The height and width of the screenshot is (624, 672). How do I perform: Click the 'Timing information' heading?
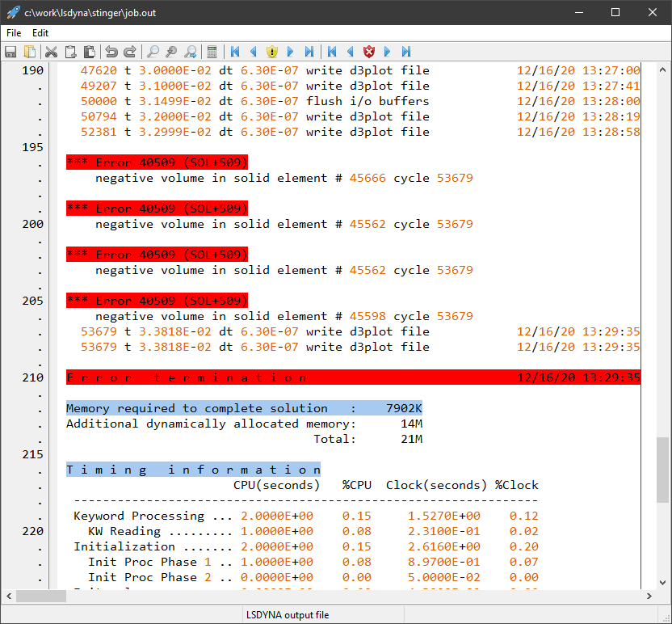point(193,470)
